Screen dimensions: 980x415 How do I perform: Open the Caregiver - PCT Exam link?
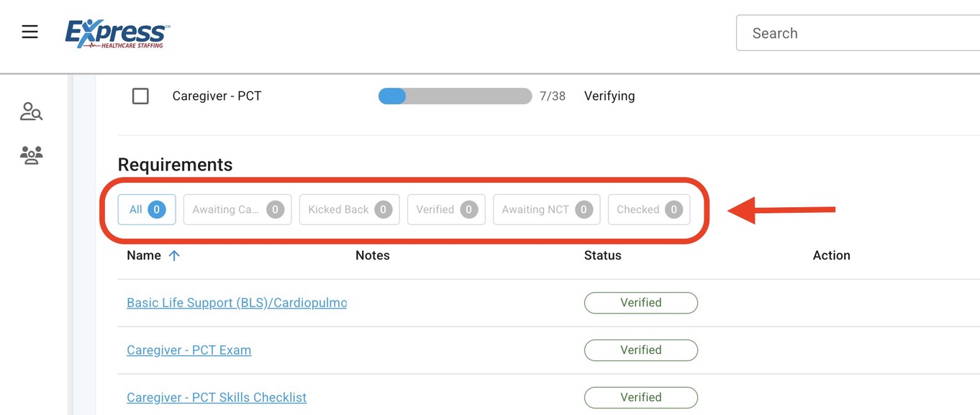[x=189, y=350]
